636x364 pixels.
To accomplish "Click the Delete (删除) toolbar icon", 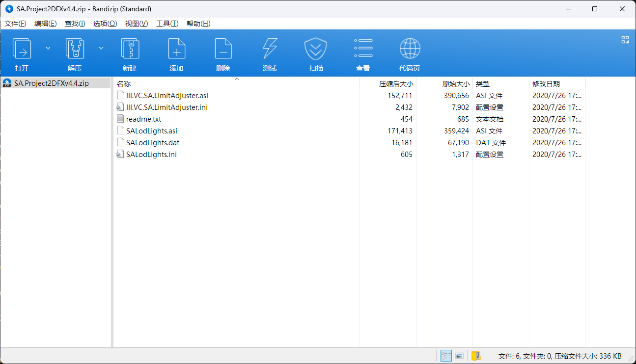I will point(223,49).
